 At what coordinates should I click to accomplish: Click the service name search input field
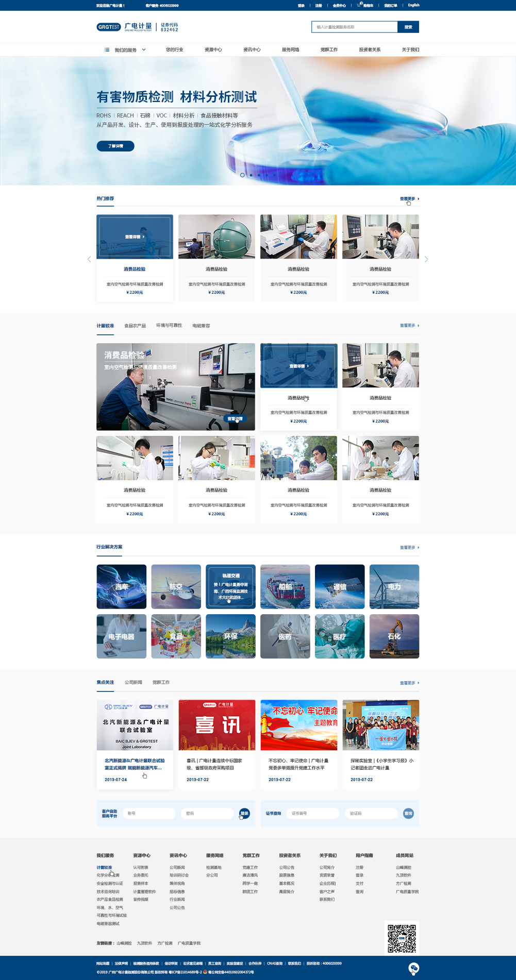(355, 27)
